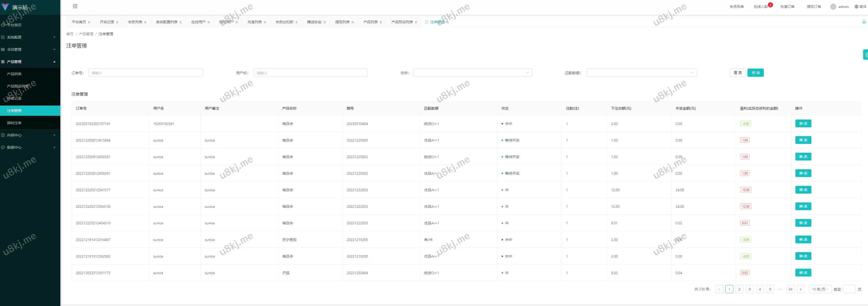Close the 在线用户 tab
This screenshot has width=868, height=306.
click(209, 22)
